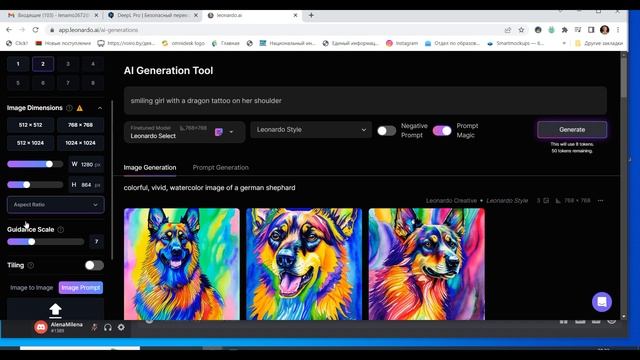Reload the leonardo.ai page
Screen dimensions: 640x360
(x=36, y=30)
